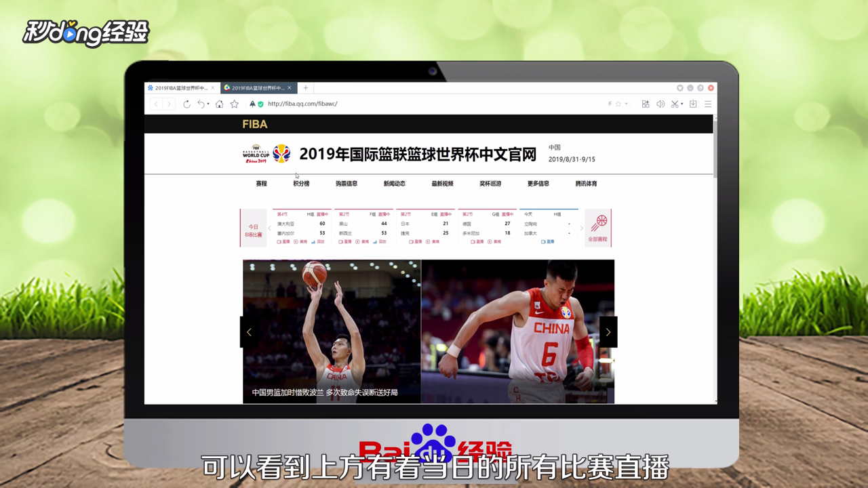The image size is (868, 488).
Task: Click 直播 link under 德国 vs 多米尼加 match
Action: click(477, 241)
